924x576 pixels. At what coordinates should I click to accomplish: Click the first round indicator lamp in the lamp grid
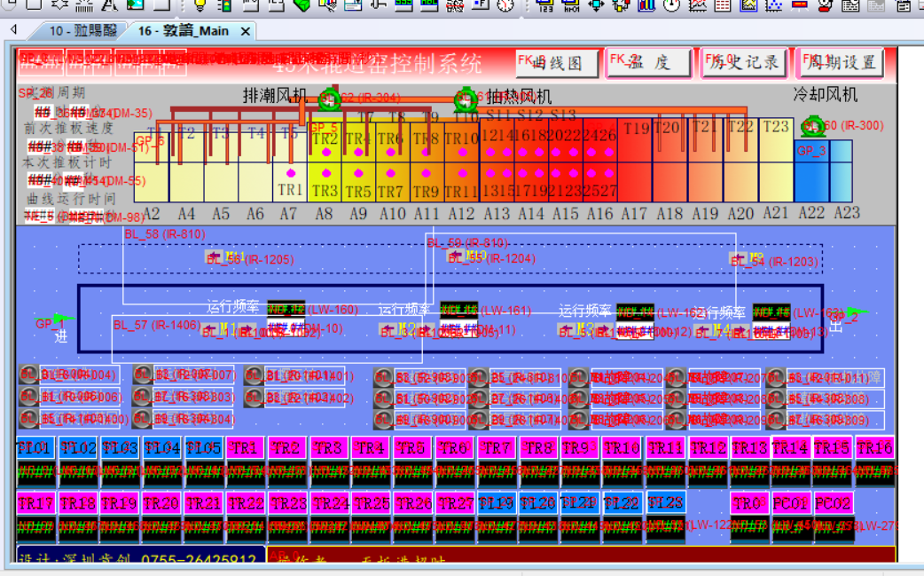(x=27, y=375)
